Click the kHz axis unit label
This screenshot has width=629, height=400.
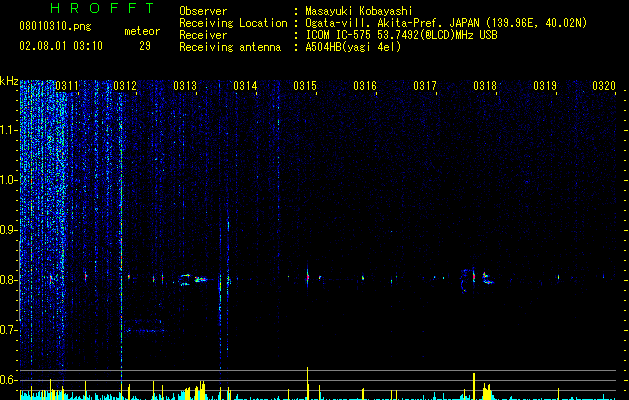point(9,81)
